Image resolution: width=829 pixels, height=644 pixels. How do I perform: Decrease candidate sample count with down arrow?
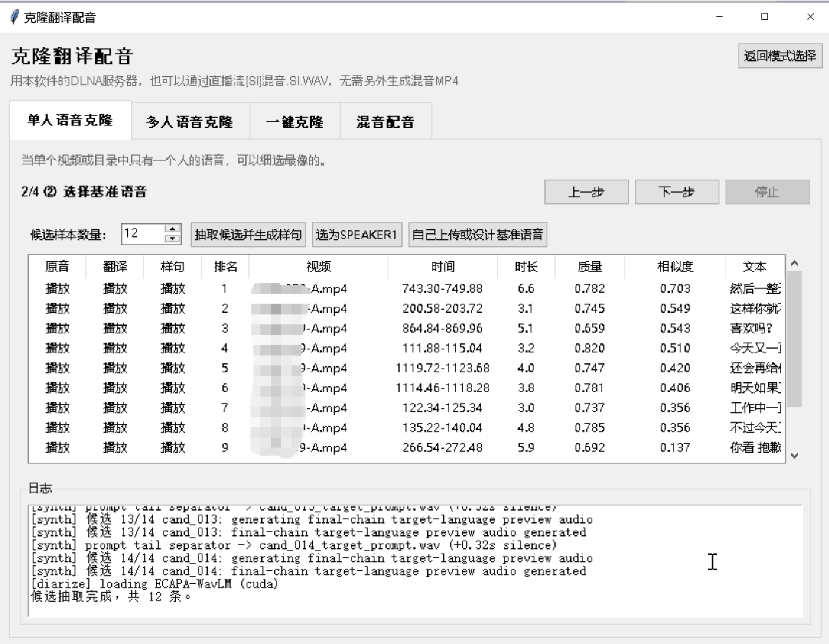172,239
